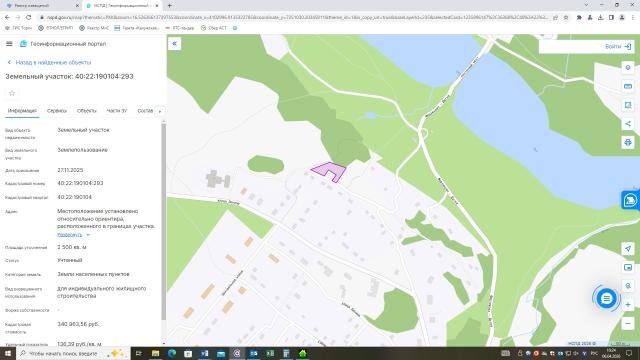Open the browser downloads icon
Viewport: 640px width, 360px height.
[x=600, y=18]
